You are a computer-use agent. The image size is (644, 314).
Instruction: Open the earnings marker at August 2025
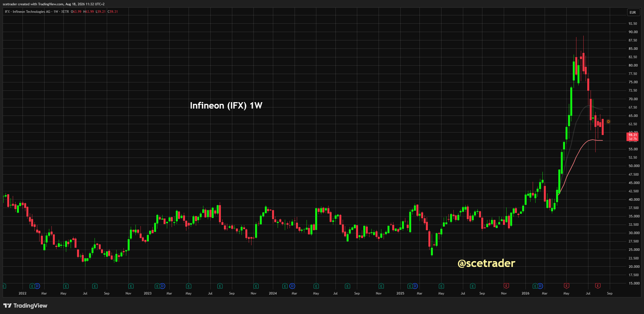(x=473, y=286)
